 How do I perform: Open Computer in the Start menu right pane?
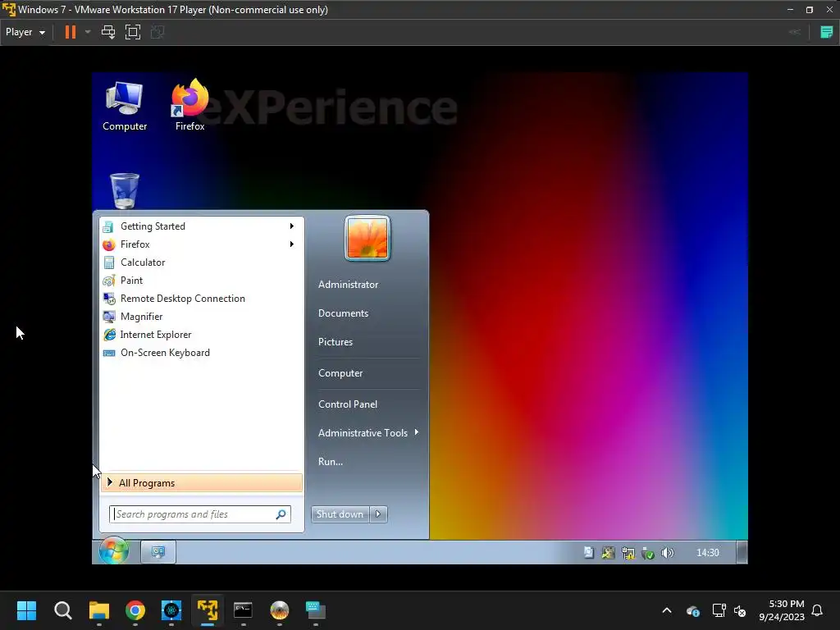click(340, 373)
